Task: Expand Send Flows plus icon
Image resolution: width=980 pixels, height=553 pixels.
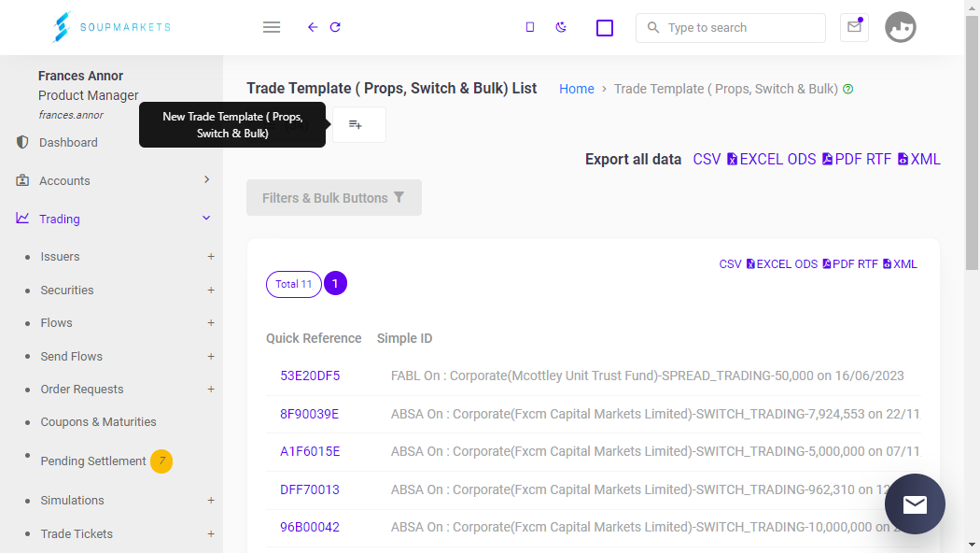Action: point(211,357)
